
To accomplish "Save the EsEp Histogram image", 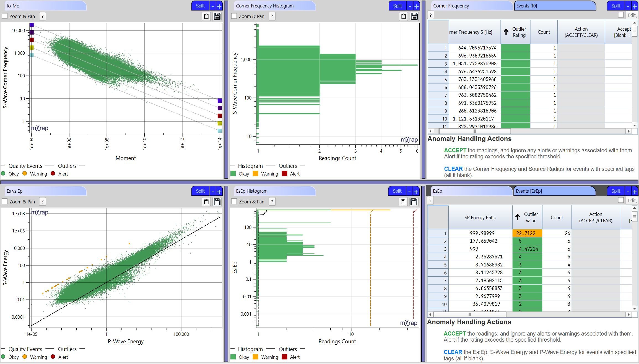I will coord(414,202).
